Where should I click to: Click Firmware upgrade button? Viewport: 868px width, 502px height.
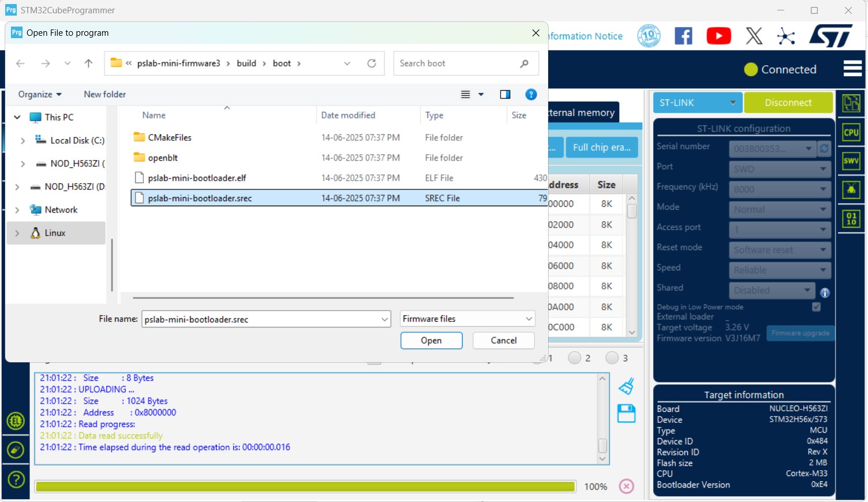[x=800, y=333]
